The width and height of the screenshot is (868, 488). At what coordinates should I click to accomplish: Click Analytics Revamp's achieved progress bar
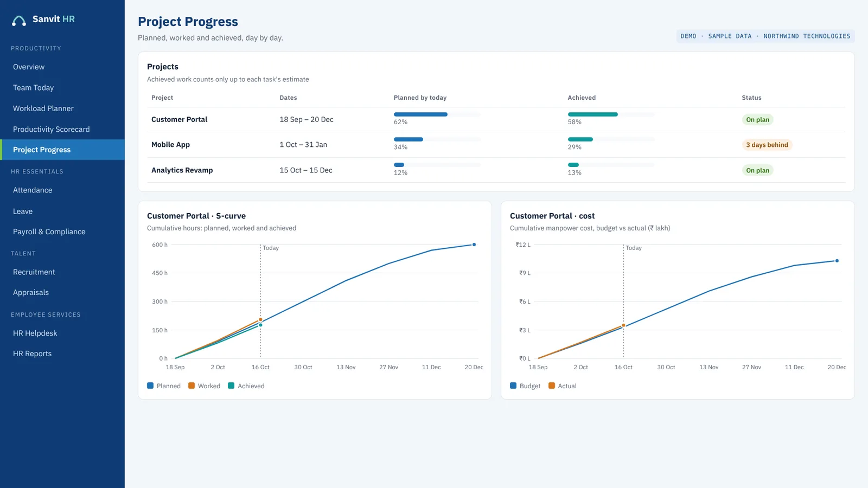[611, 165]
